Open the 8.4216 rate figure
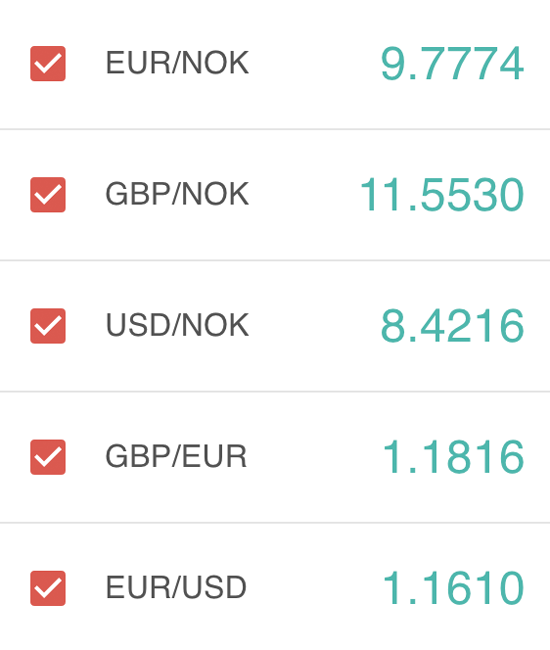 [452, 326]
